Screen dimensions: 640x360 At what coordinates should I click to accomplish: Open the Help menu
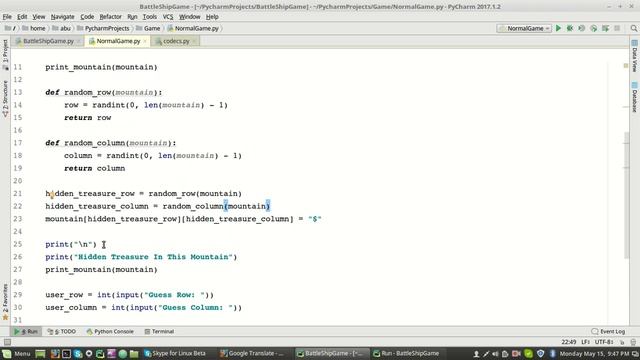212,17
